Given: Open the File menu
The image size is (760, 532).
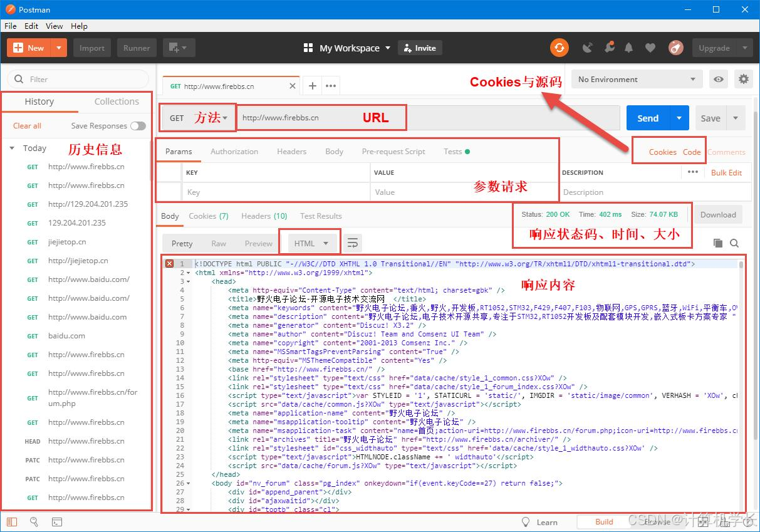Looking at the screenshot, I should pyautogui.click(x=11, y=26).
